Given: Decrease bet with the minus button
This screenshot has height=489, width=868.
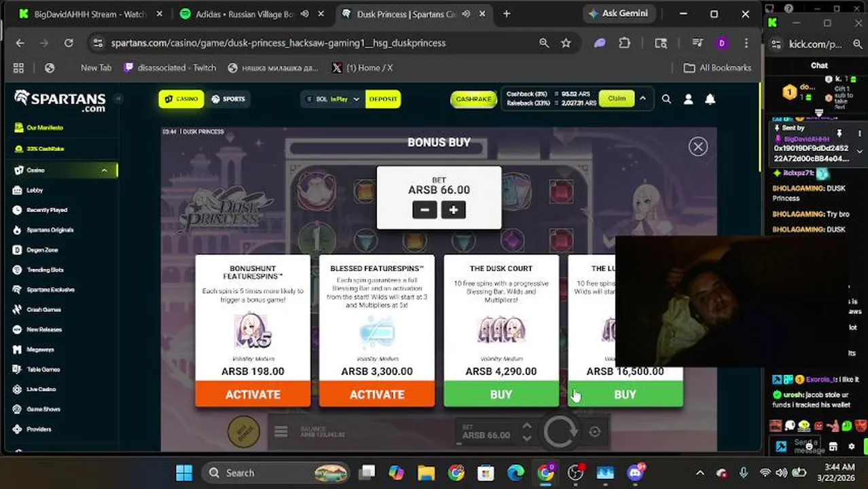Looking at the screenshot, I should 424,210.
